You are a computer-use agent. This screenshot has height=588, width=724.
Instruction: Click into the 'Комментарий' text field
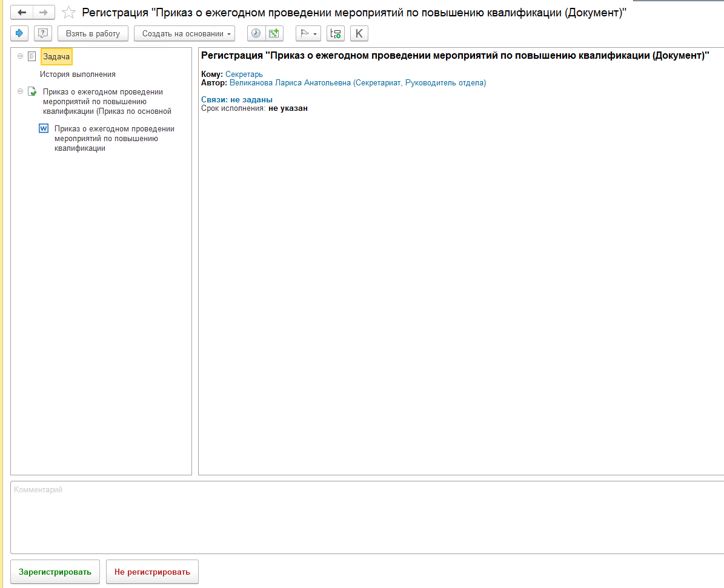click(x=364, y=517)
